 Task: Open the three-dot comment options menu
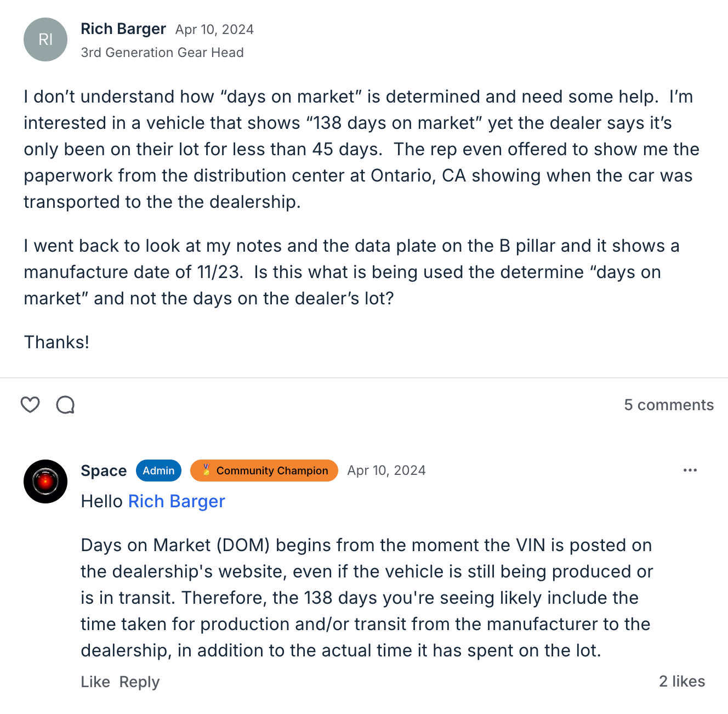(x=690, y=470)
